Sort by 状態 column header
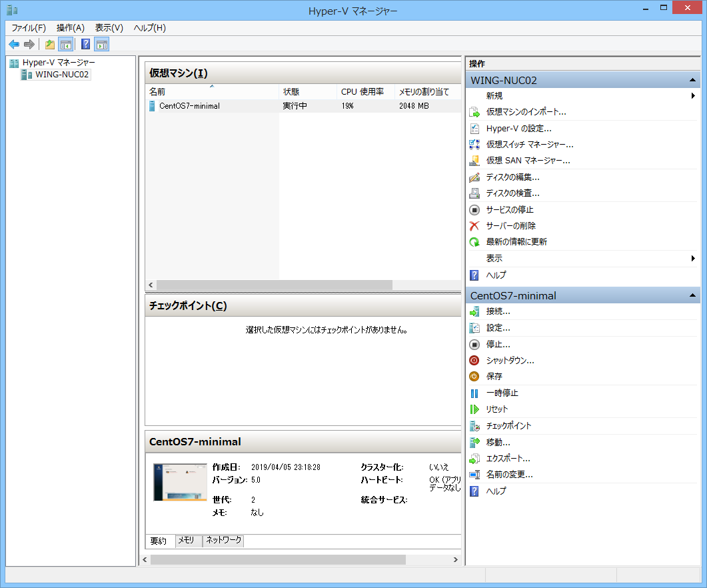 tap(307, 91)
